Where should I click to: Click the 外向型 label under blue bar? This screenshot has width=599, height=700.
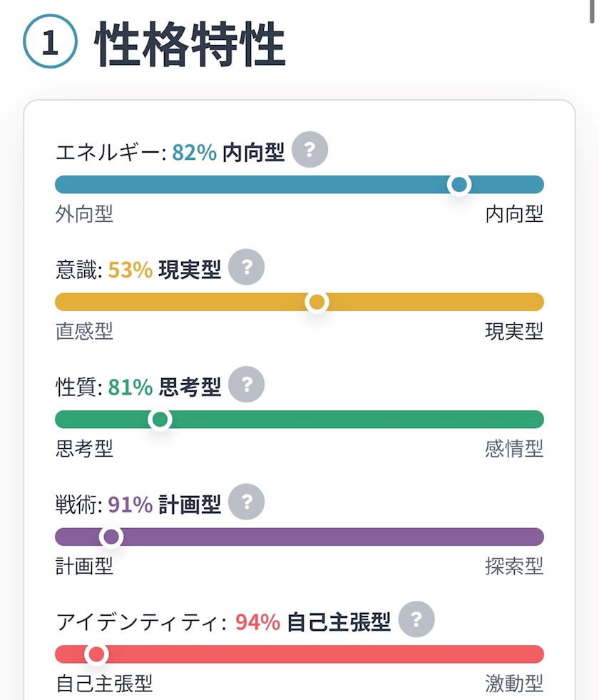(84, 214)
